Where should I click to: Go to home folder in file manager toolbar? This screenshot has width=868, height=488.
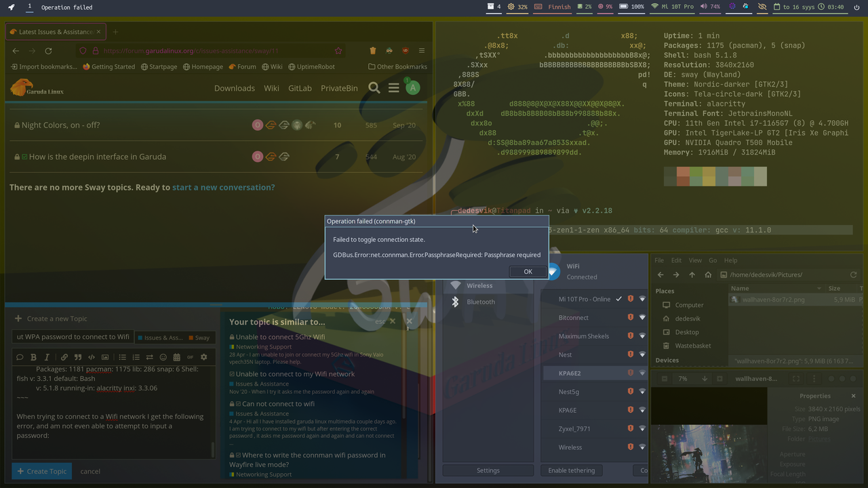[708, 274]
